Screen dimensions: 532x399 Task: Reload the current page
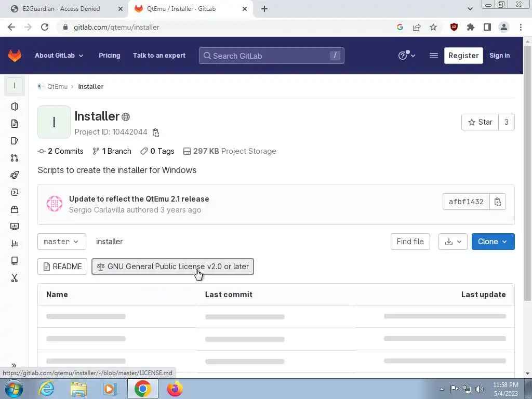45,27
